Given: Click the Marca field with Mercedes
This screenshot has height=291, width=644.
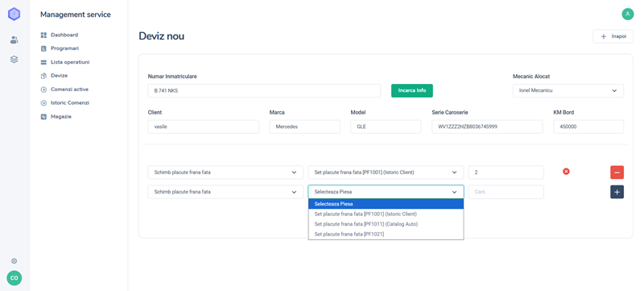Looking at the screenshot, I should pos(305,127).
